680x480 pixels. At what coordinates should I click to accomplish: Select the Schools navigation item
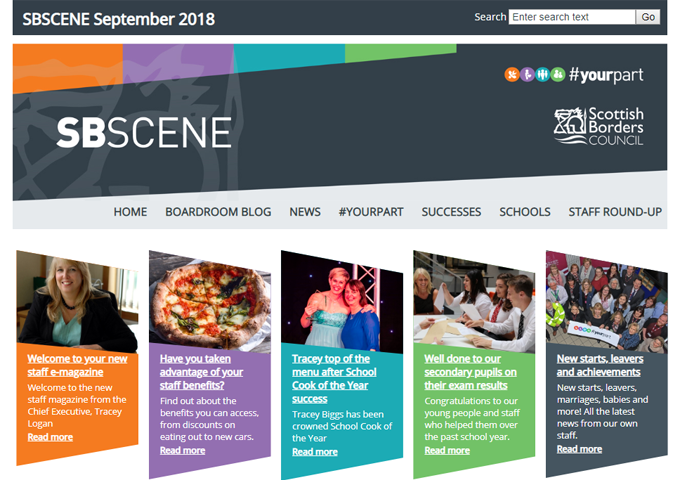coord(525,212)
